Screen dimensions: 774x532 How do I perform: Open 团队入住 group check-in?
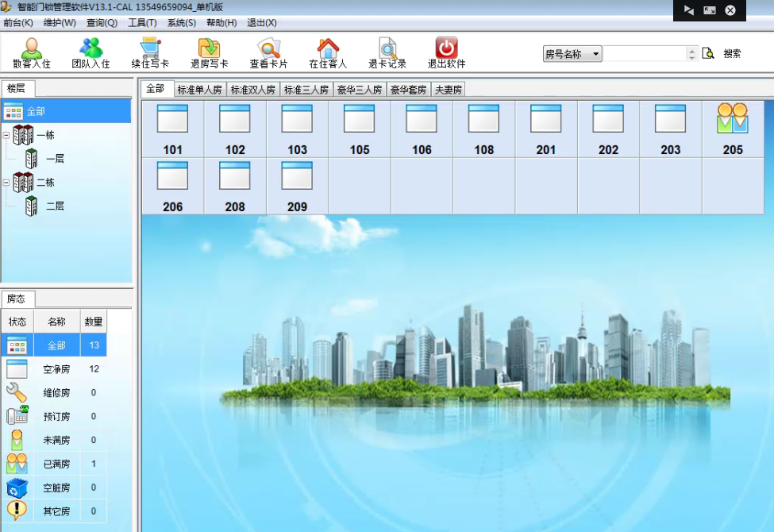(90, 53)
